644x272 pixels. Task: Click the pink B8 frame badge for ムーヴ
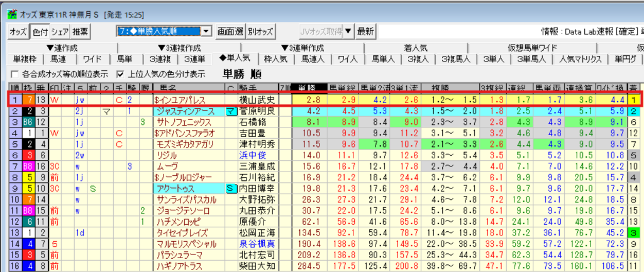(29, 166)
